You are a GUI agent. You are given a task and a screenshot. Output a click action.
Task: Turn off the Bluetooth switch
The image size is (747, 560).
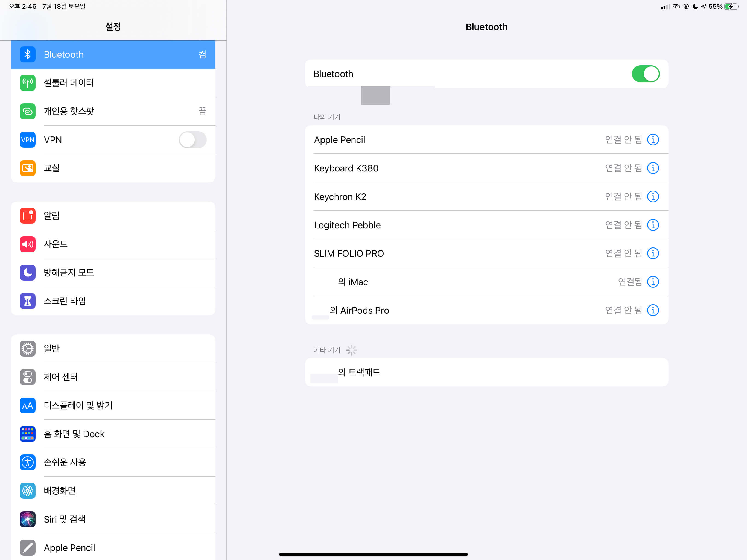coord(645,74)
